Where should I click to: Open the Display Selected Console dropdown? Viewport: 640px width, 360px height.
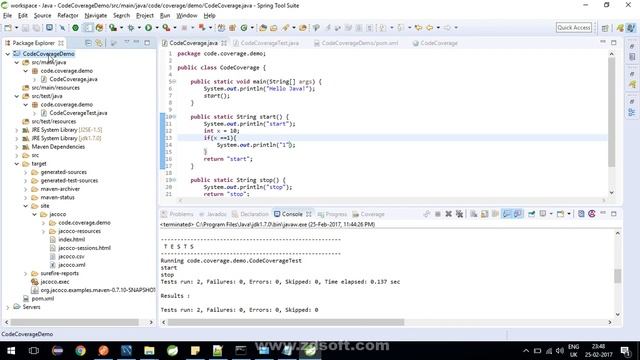click(551, 214)
